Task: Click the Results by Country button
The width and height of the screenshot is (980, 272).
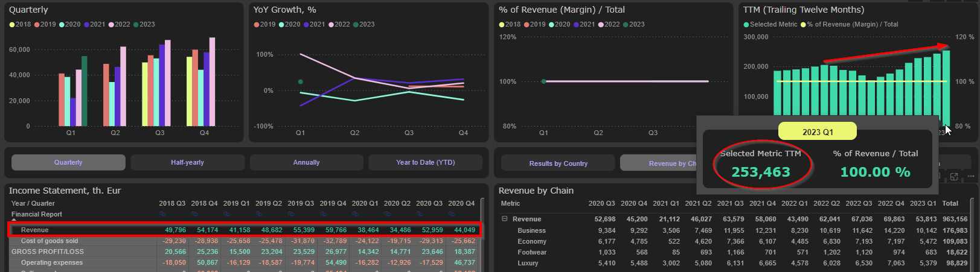Action: coord(558,163)
